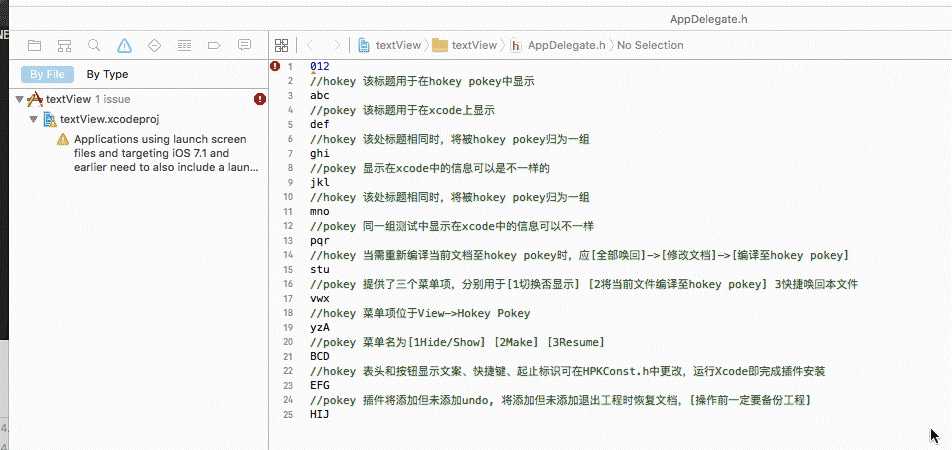Screen dimensions: 952x450
Task: Click line number 25 in the gutter
Action: (x=288, y=415)
